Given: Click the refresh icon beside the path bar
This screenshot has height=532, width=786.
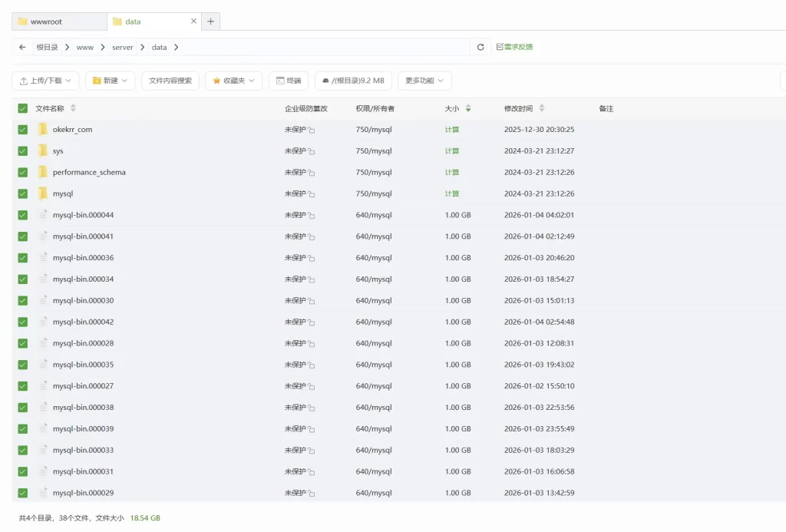Looking at the screenshot, I should click(x=481, y=48).
